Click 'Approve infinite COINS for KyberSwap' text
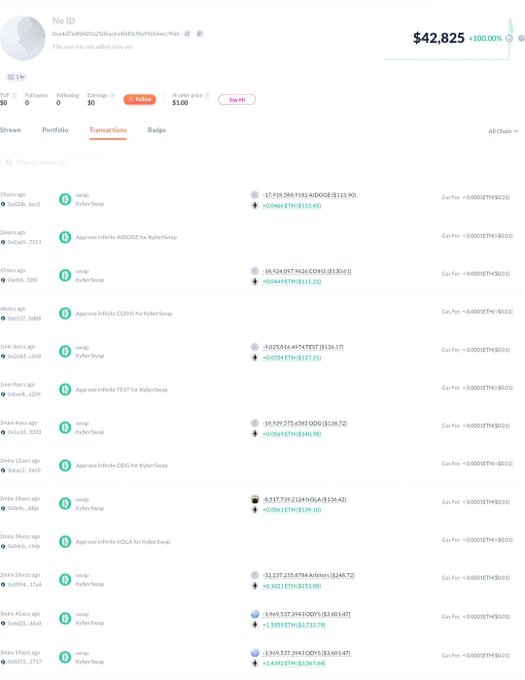The image size is (525, 680). [x=124, y=313]
